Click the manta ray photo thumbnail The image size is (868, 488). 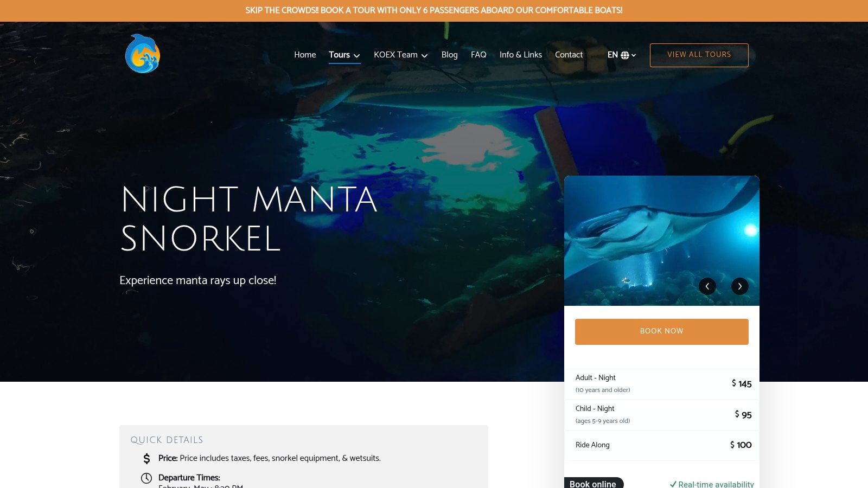tap(662, 241)
